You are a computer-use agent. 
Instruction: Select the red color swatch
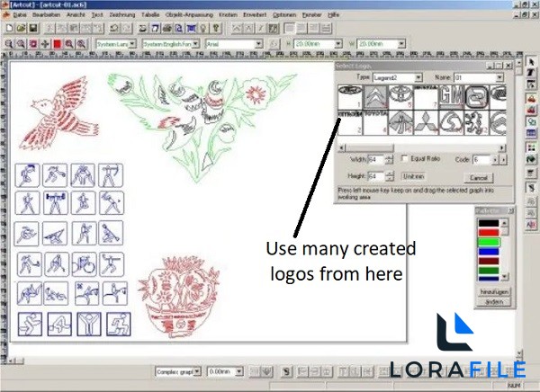489,232
